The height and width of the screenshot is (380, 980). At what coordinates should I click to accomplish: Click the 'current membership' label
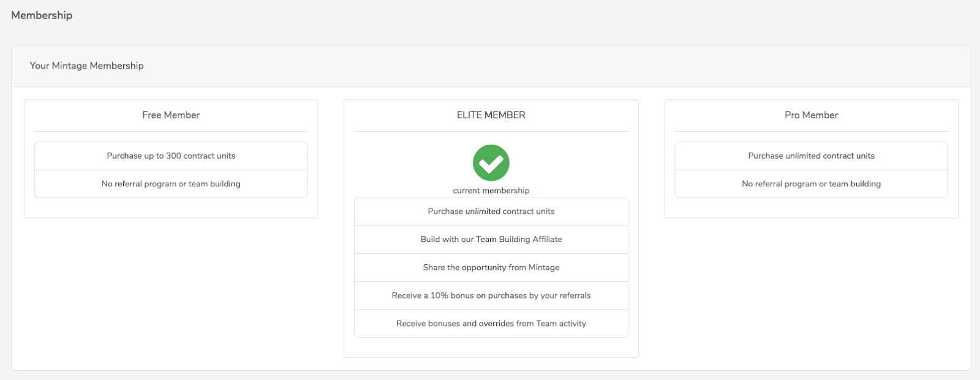(x=491, y=191)
